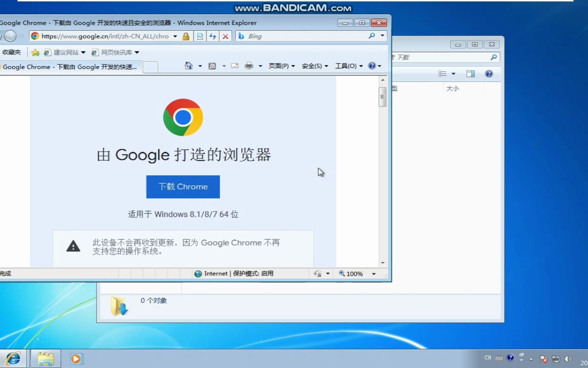Open the 收藏夹 favorites button
588x368 pixels.
click(x=11, y=52)
